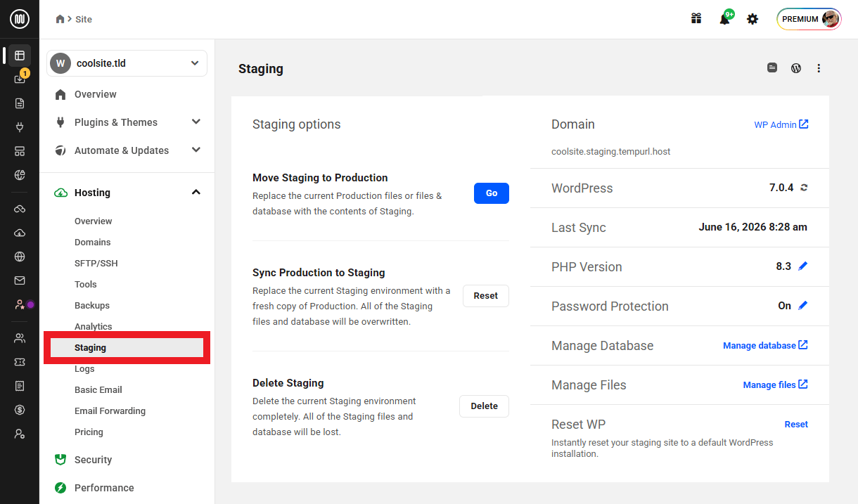
Task: Go to Basic Email menu item
Action: 98,389
